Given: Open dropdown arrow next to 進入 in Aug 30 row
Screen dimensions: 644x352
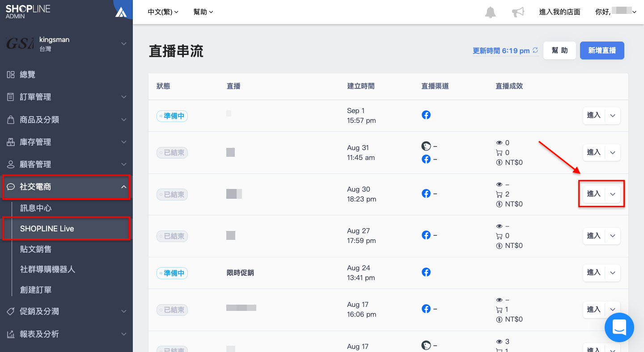Looking at the screenshot, I should pyautogui.click(x=613, y=194).
